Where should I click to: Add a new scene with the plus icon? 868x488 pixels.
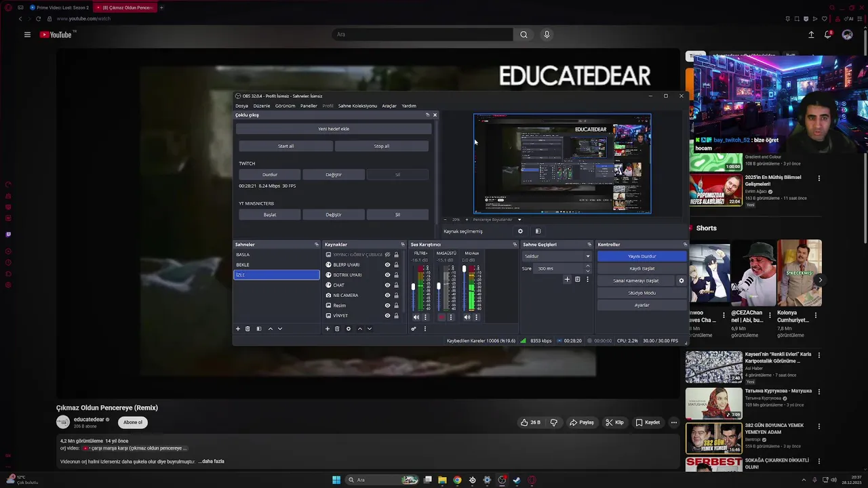(x=238, y=329)
